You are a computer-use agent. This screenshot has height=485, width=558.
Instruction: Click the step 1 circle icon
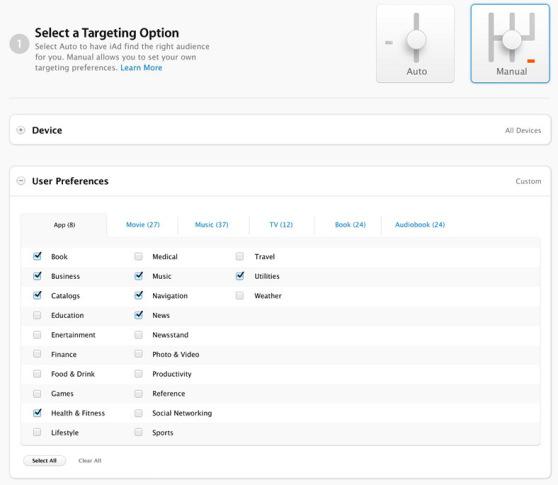point(19,44)
